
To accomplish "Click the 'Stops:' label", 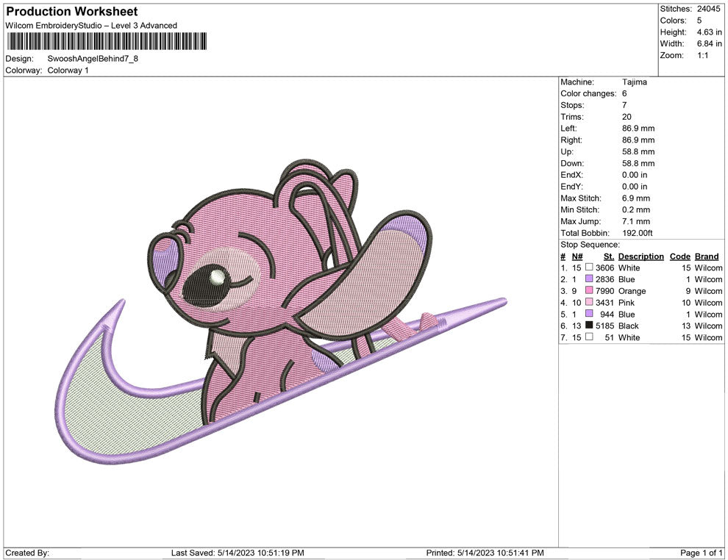I will click(572, 105).
